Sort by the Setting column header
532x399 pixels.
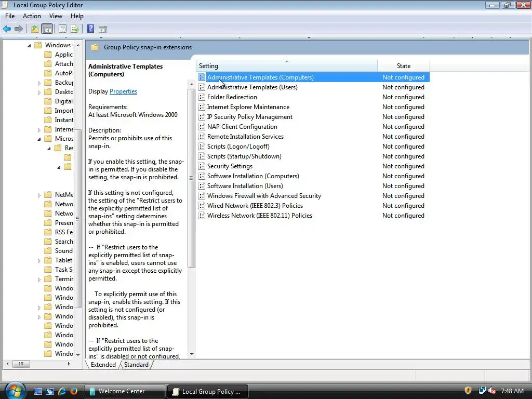coord(287,66)
